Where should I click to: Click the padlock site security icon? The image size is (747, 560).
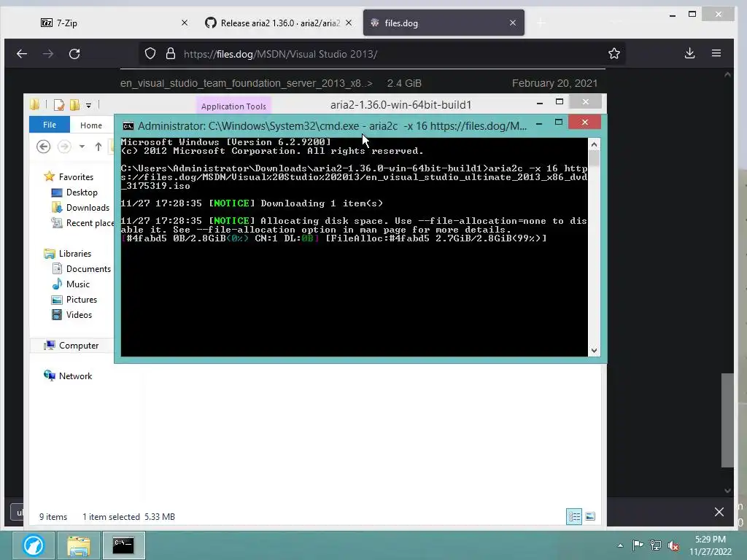pyautogui.click(x=171, y=53)
